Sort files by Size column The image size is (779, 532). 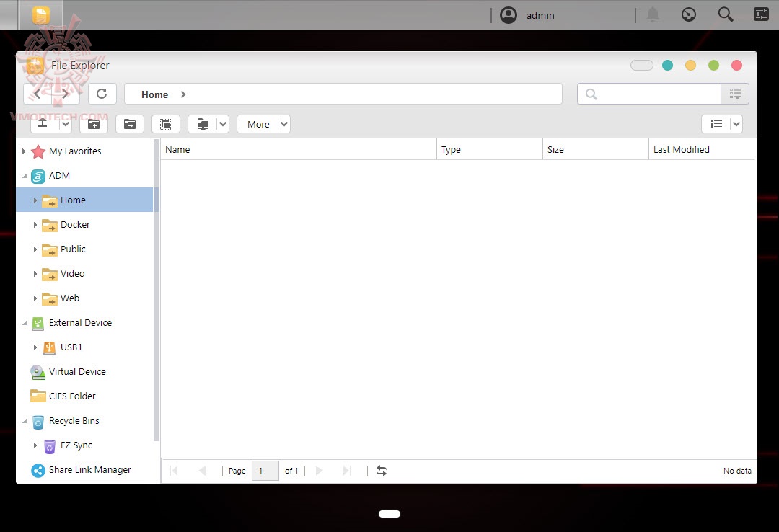tap(596, 149)
